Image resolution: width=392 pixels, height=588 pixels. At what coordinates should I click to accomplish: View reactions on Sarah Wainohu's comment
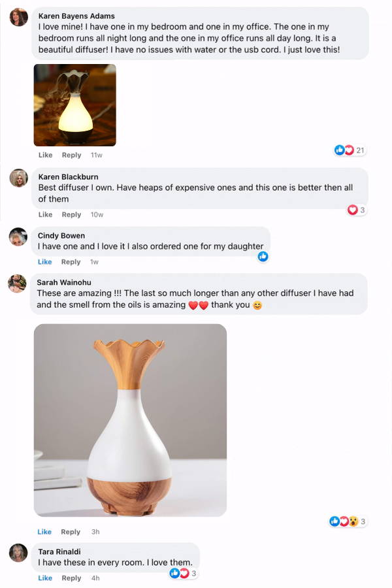pyautogui.click(x=348, y=521)
